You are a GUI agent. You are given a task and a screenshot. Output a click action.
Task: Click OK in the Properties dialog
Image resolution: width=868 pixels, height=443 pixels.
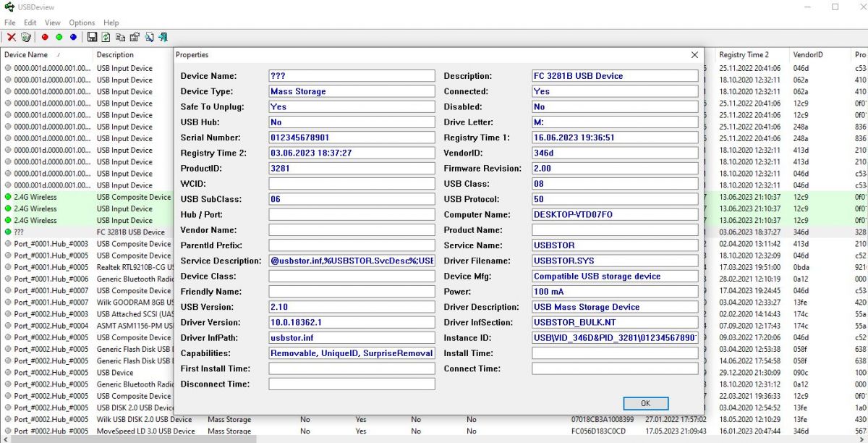pos(645,403)
